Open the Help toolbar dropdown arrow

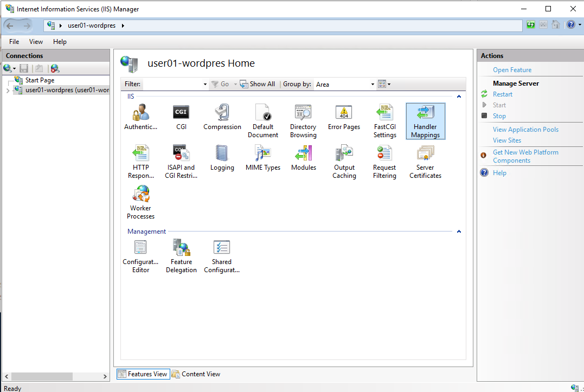tap(580, 25)
